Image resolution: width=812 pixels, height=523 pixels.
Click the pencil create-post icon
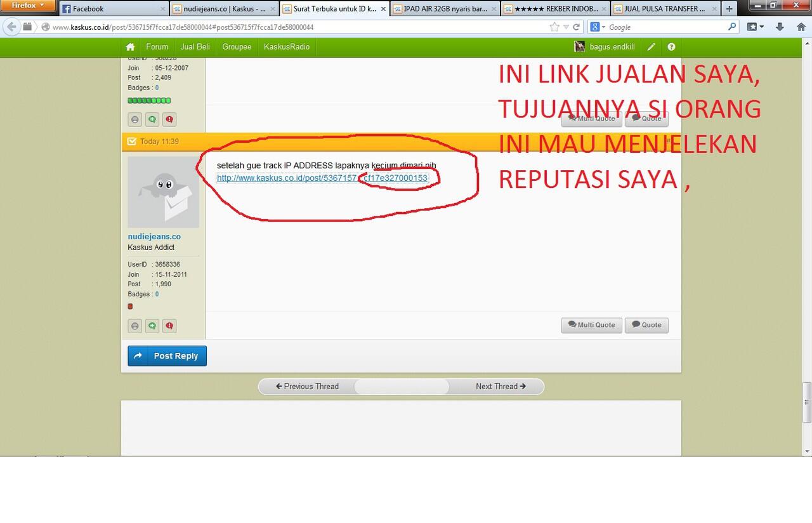pos(651,47)
